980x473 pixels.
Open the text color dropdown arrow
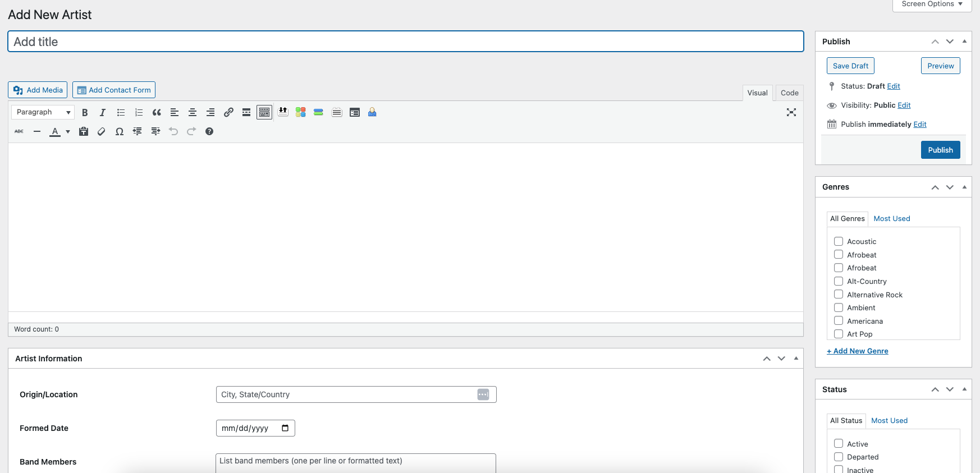[x=68, y=131]
